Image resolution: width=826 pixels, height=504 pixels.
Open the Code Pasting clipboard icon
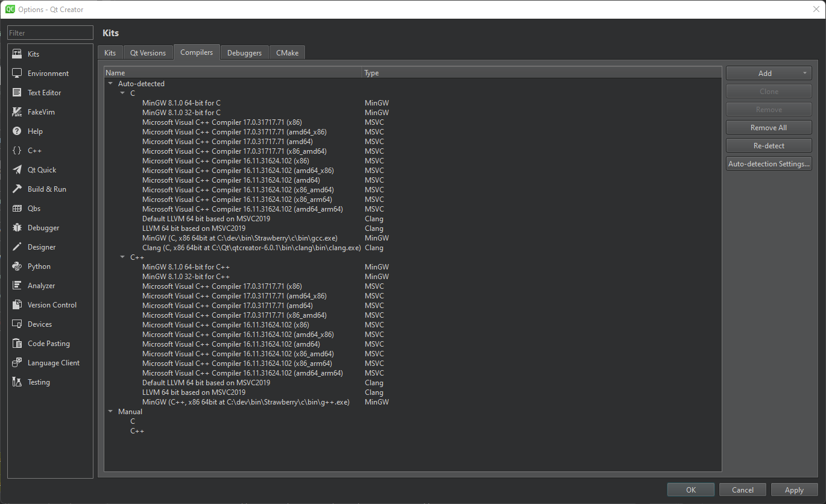[x=17, y=343]
